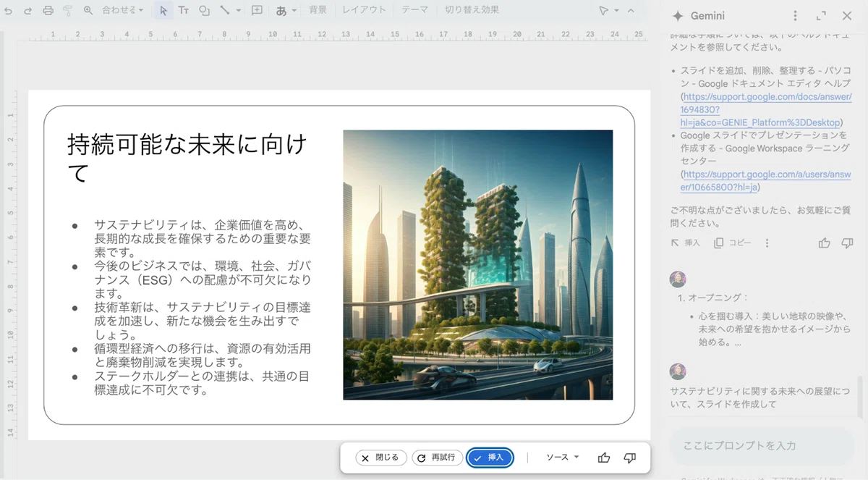Click the Gemini panel scrollbar
This screenshot has width=868, height=480.
(860, 395)
